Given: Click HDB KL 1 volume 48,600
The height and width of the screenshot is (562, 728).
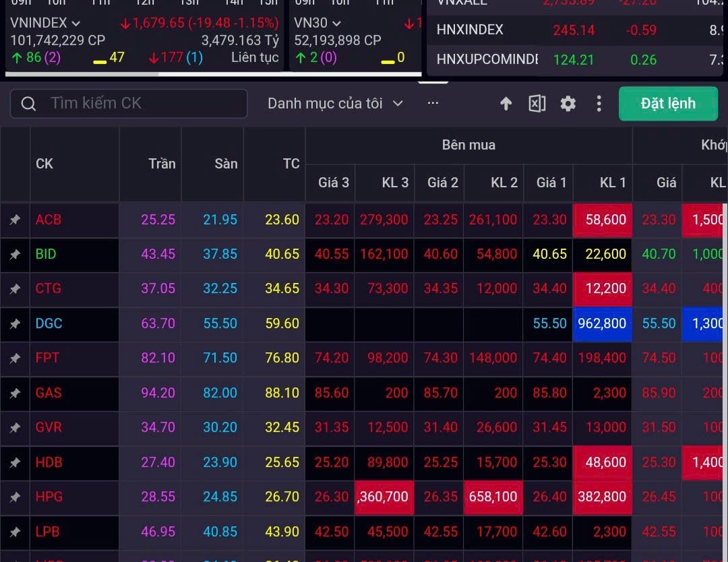Looking at the screenshot, I should [x=602, y=462].
